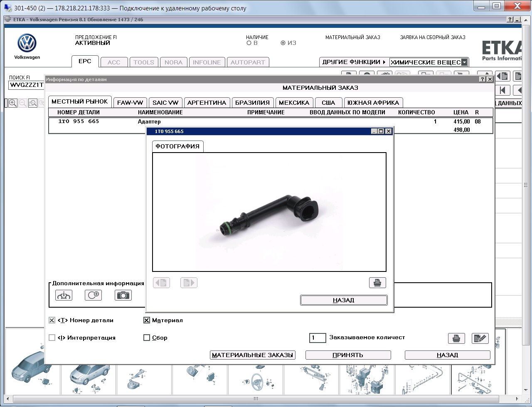532x407 pixels.
Task: Switch to the МЕСТНЫЙ РЫНОК tab
Action: pyautogui.click(x=79, y=101)
